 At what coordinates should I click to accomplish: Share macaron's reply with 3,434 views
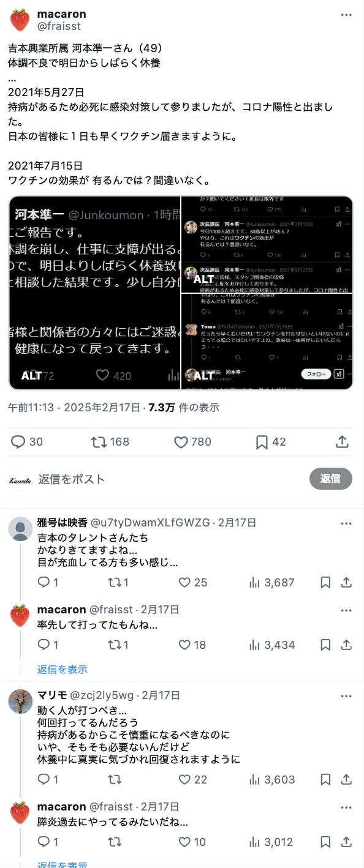(x=346, y=645)
